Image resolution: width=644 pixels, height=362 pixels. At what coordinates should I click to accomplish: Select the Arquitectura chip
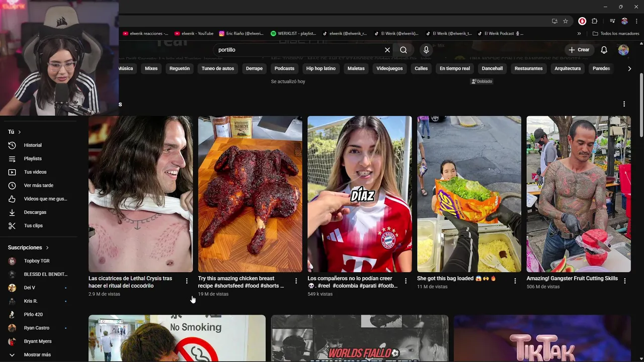[x=568, y=68]
